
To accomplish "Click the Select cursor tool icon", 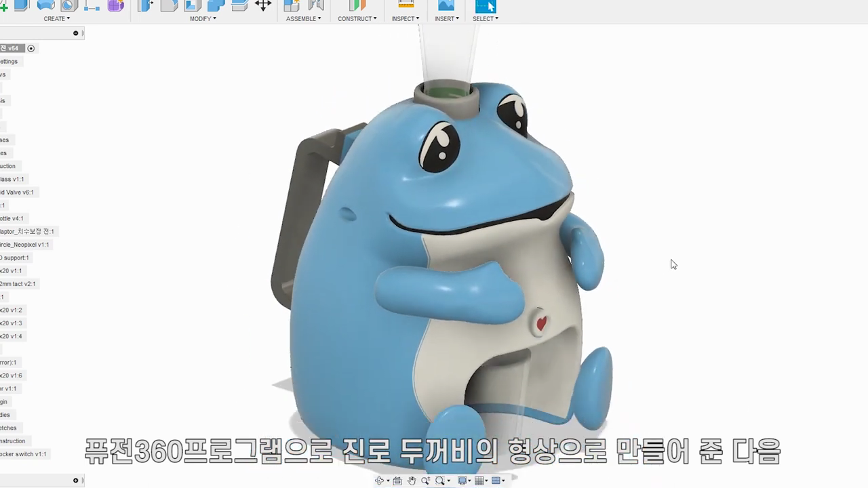I will 486,6.
